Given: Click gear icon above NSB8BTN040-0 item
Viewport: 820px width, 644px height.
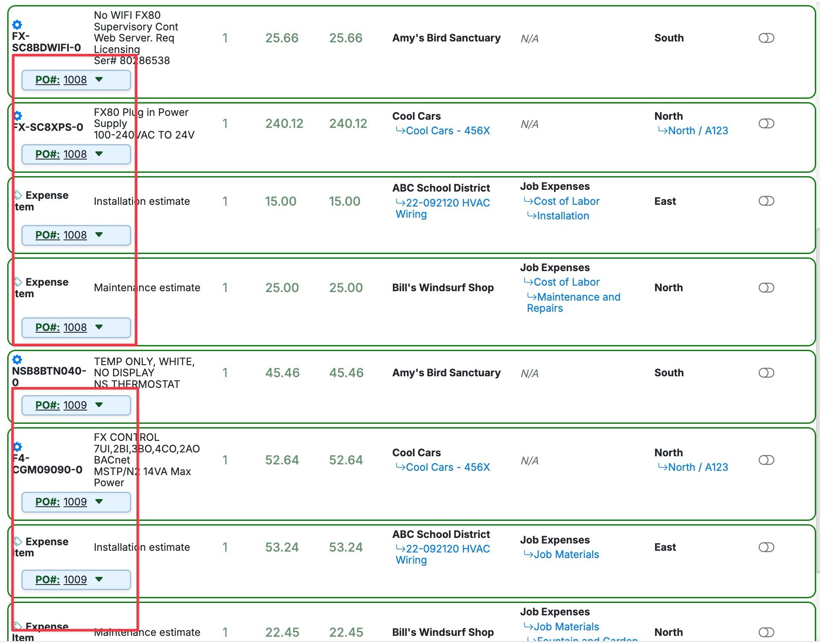Looking at the screenshot, I should coord(17,359).
